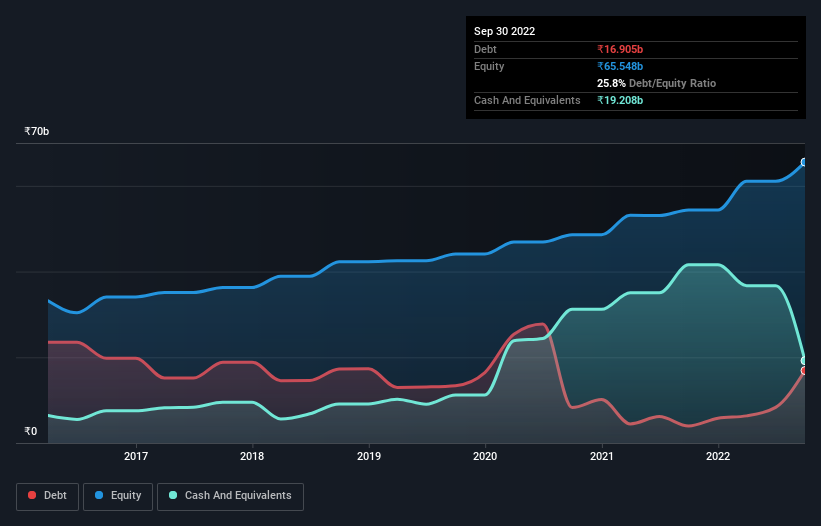Click the 2022 x-axis label
Viewport: 821px width, 526px height.
pos(718,456)
